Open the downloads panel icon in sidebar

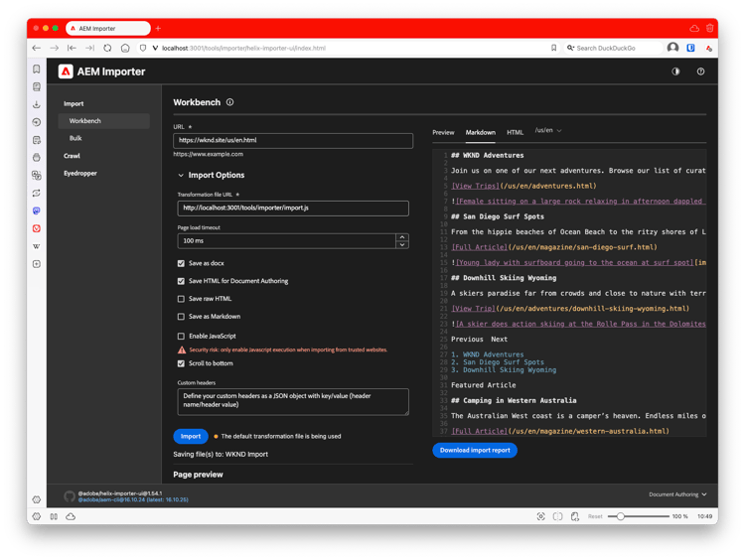pos(37,104)
